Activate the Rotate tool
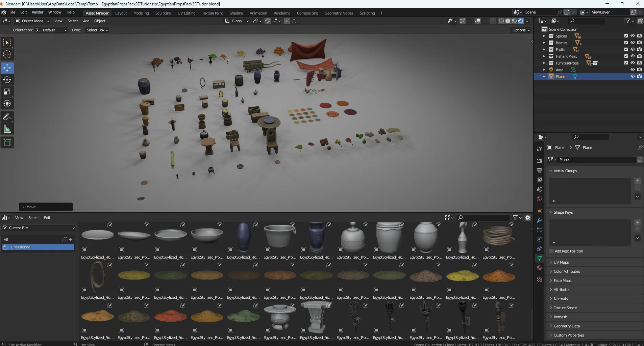This screenshot has width=644, height=346. pos(7,80)
